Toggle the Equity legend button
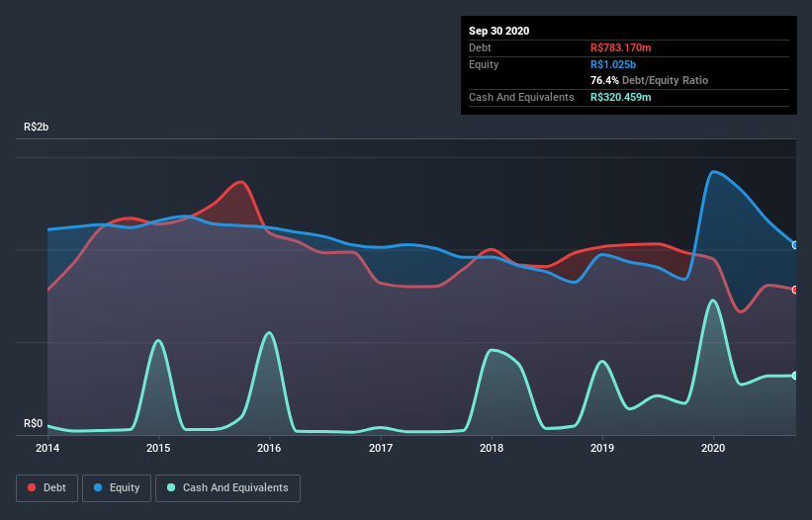The height and width of the screenshot is (520, 812). 117,488
